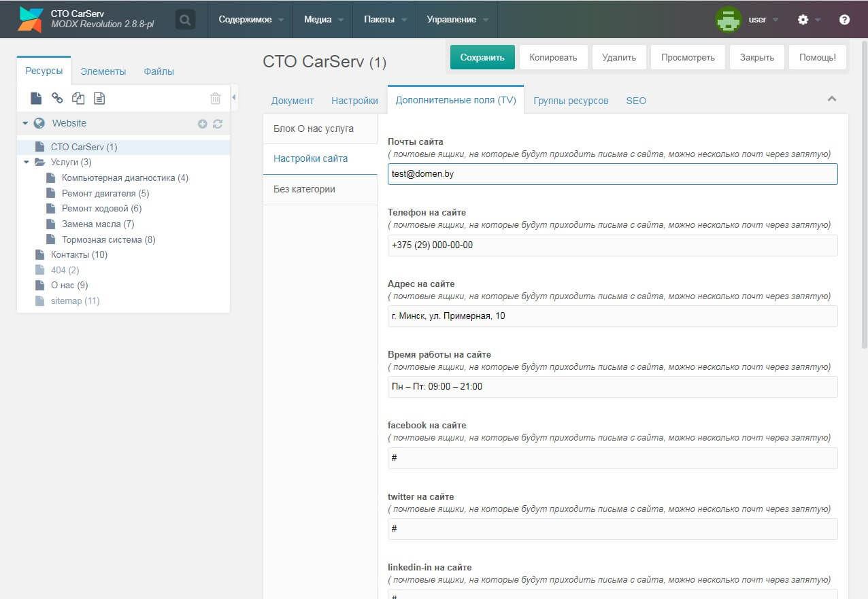Click the refresh icon beside Website
Image resolution: width=868 pixels, height=599 pixels.
coord(218,124)
